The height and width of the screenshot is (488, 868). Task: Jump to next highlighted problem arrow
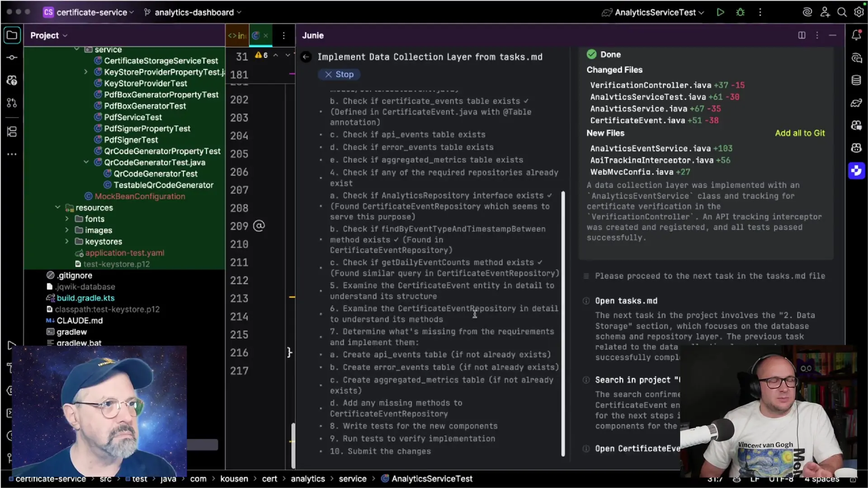coord(288,55)
